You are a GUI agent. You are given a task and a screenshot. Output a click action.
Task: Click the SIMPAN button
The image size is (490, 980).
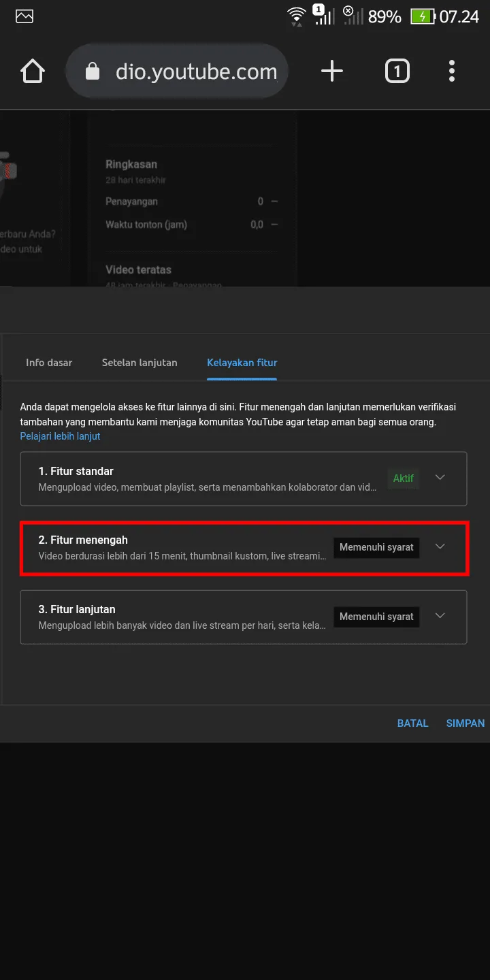465,723
